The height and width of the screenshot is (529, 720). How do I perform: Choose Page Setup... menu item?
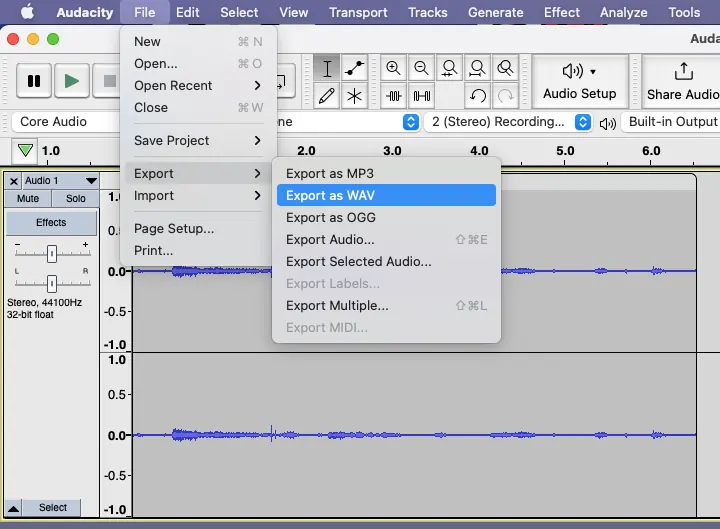point(198,229)
